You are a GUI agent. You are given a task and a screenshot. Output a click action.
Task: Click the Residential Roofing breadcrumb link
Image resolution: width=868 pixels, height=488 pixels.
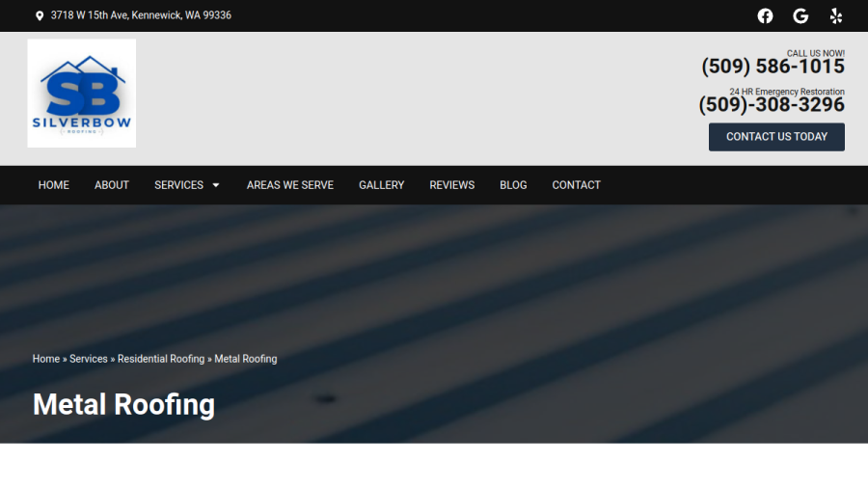click(x=161, y=359)
